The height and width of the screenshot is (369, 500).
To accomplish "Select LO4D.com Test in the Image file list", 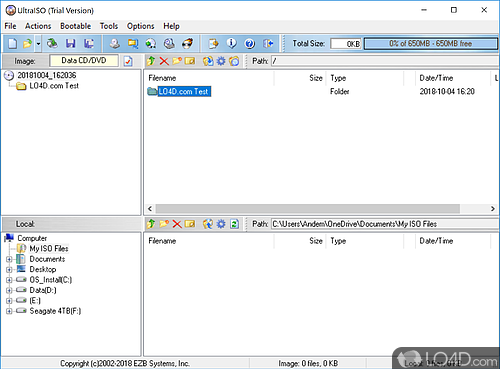I will [x=184, y=92].
